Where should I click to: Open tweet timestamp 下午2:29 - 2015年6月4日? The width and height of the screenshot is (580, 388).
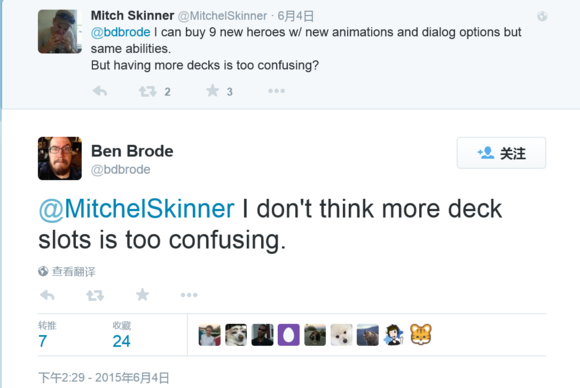pyautogui.click(x=104, y=378)
